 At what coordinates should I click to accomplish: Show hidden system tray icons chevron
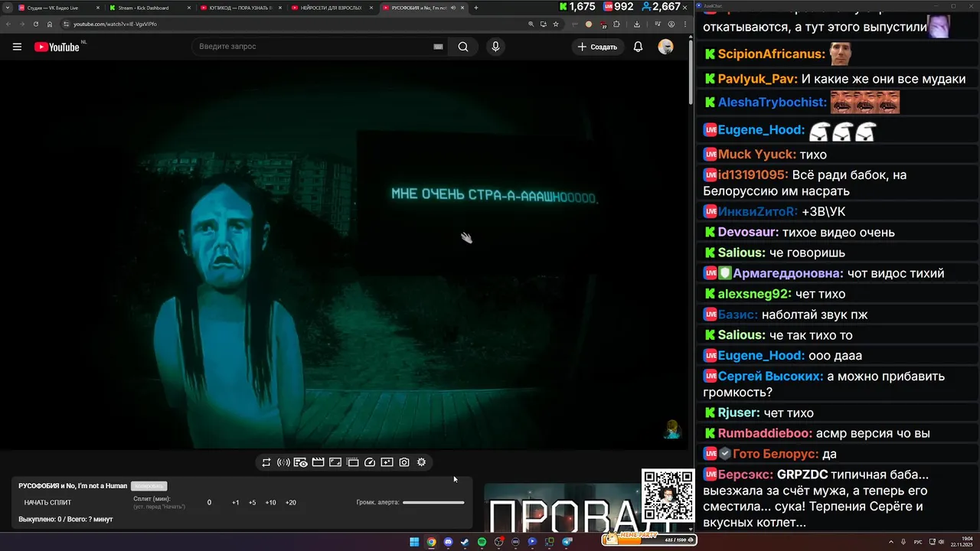coord(891,542)
